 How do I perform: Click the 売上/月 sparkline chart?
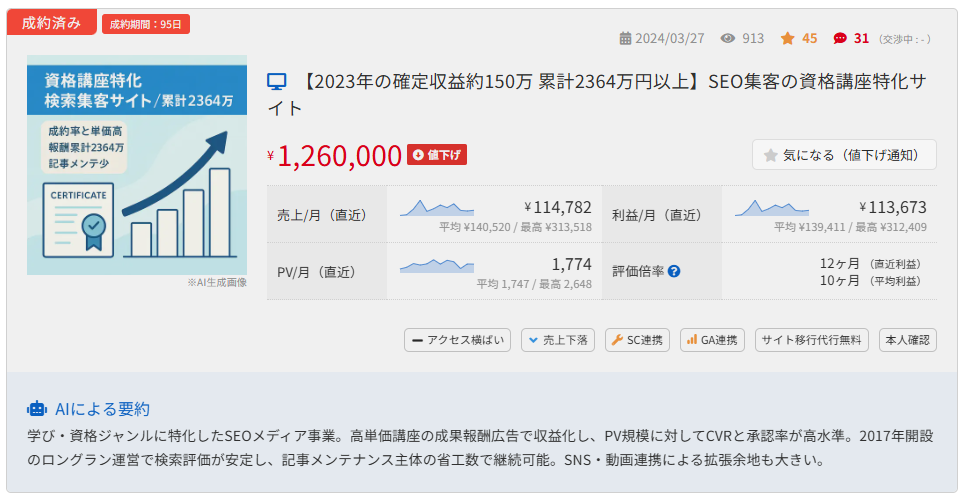pos(437,208)
